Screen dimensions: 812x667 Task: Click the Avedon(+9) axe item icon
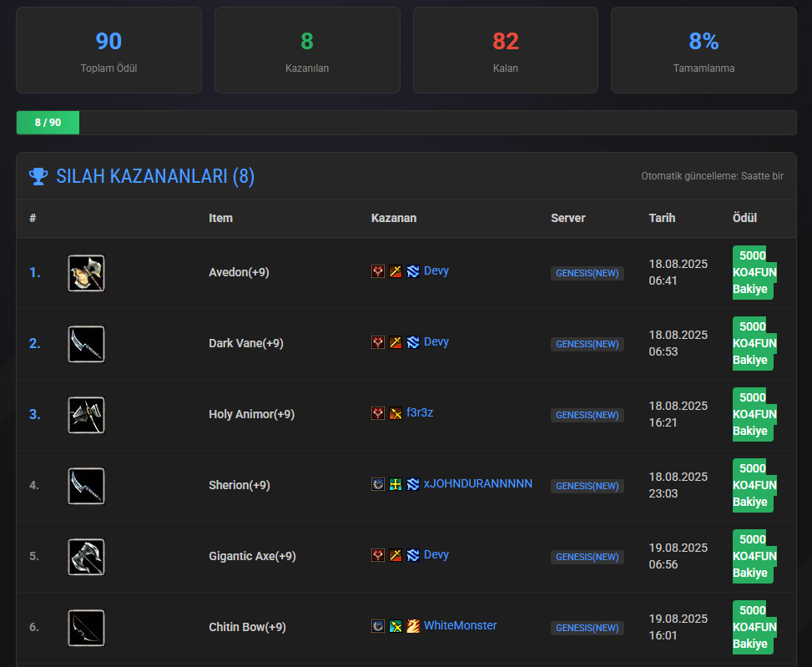(x=86, y=273)
